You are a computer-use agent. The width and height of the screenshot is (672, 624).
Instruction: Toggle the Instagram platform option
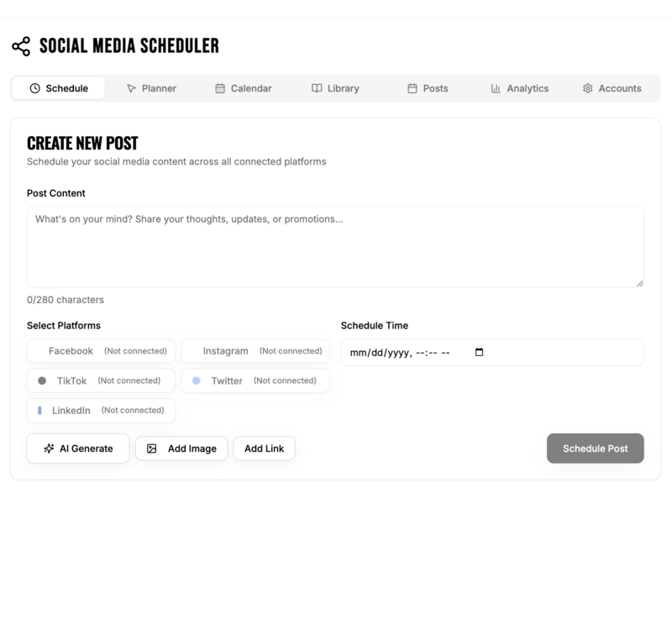point(255,351)
